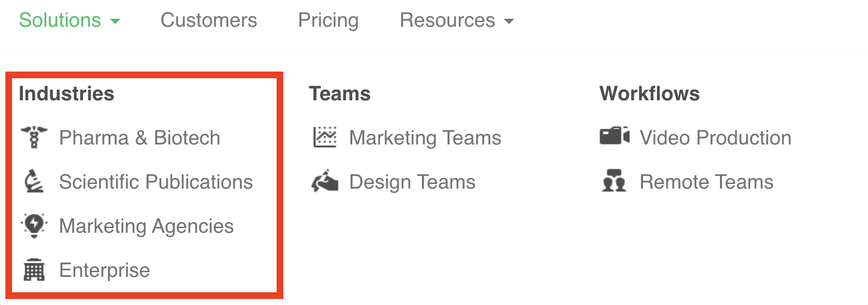
Task: Click the lightbulb icon for Marketing Agencies
Action: pos(33,226)
